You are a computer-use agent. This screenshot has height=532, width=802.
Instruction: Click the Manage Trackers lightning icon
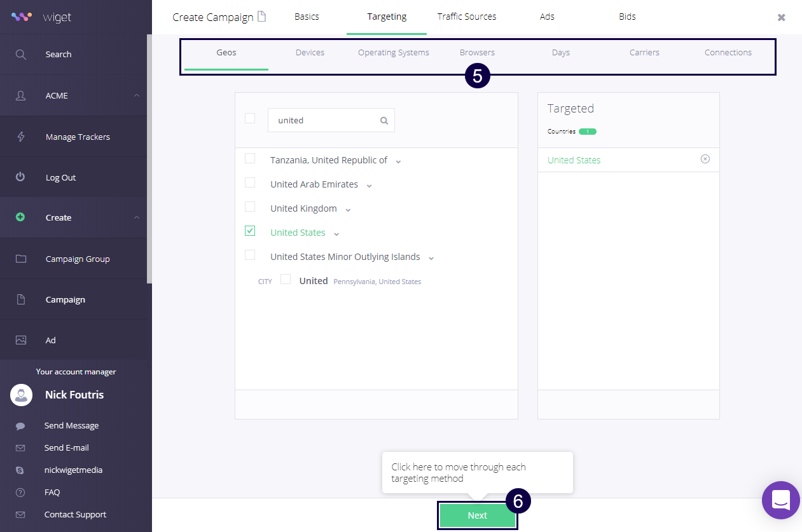click(20, 137)
